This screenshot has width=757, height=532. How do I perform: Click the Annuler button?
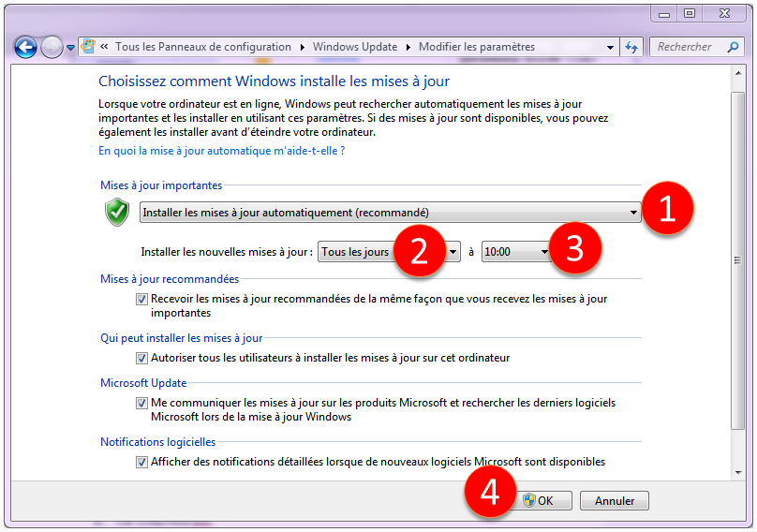tap(614, 500)
